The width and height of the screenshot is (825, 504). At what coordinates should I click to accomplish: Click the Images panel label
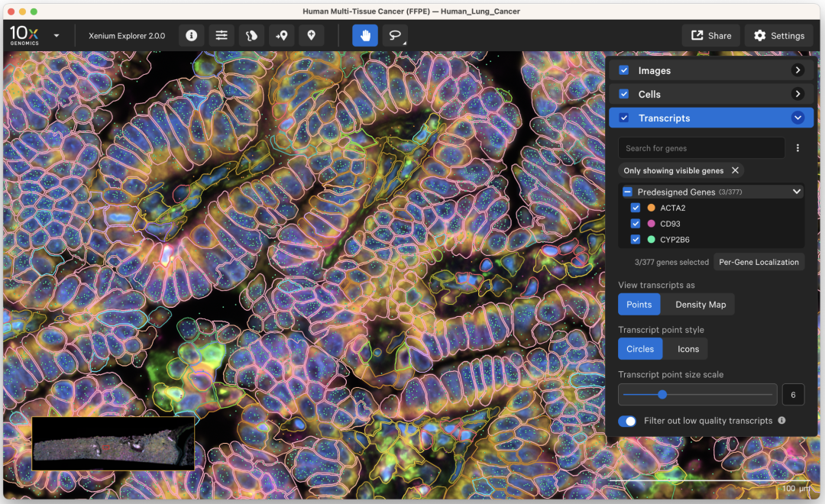[654, 70]
